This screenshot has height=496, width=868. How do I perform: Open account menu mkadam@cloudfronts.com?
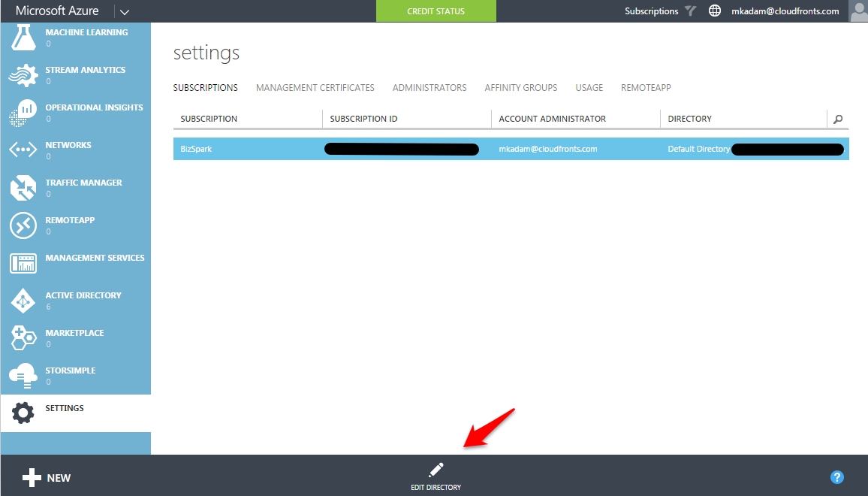pos(785,11)
